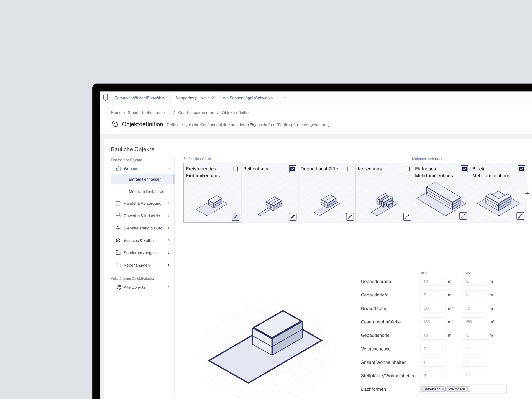This screenshot has height=399, width=532.
Task: Collapse the Wohnen category chevron
Action: click(x=168, y=169)
